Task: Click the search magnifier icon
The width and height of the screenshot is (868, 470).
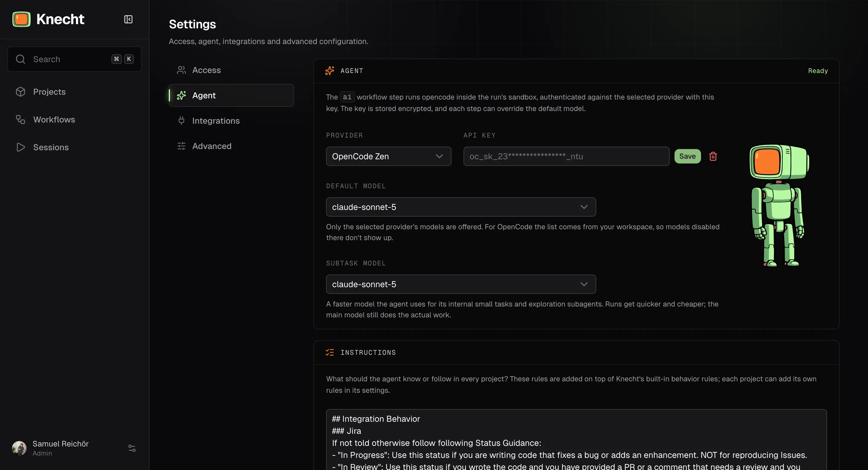Action: tap(20, 59)
